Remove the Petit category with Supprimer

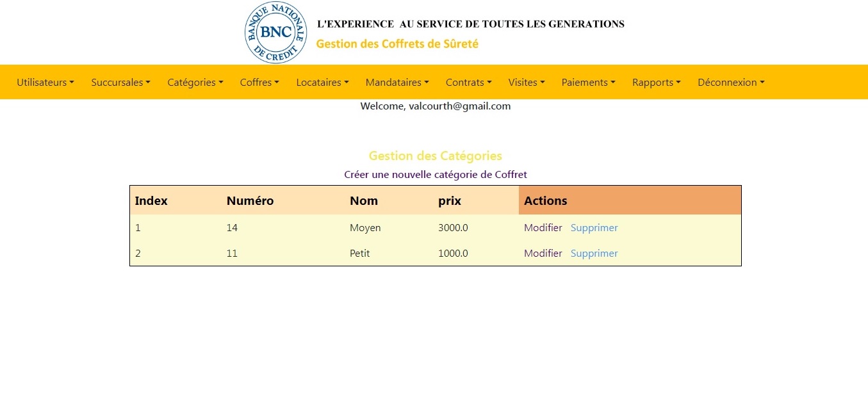tap(594, 254)
